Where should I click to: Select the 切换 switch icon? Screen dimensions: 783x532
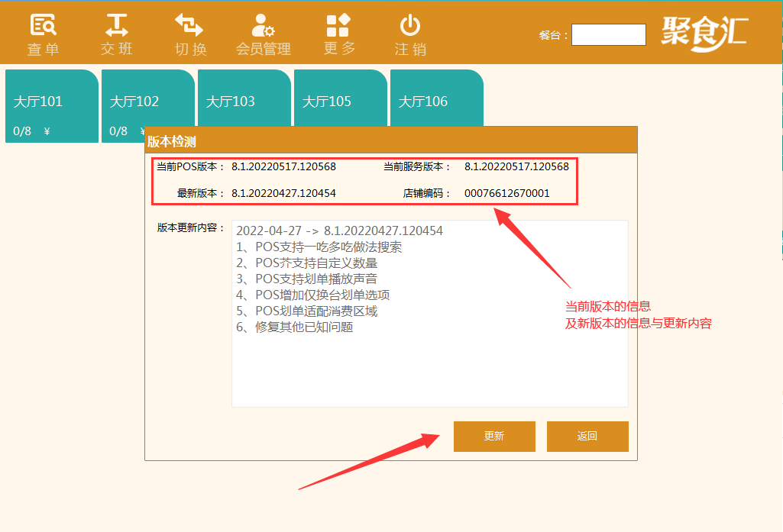coord(190,34)
